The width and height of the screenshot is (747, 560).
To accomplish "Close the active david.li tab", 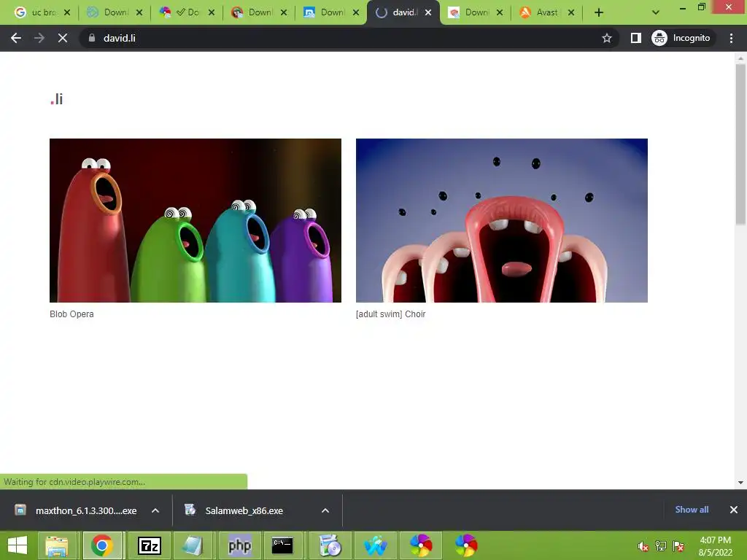I will (x=428, y=12).
